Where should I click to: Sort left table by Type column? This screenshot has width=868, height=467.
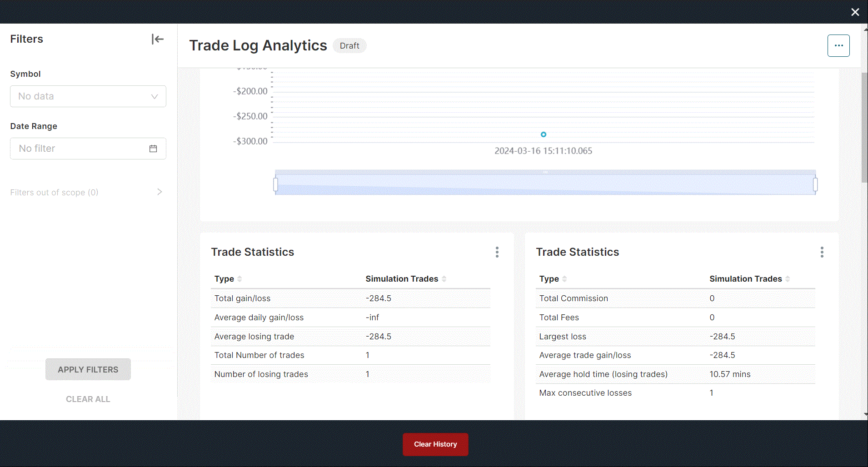click(239, 279)
